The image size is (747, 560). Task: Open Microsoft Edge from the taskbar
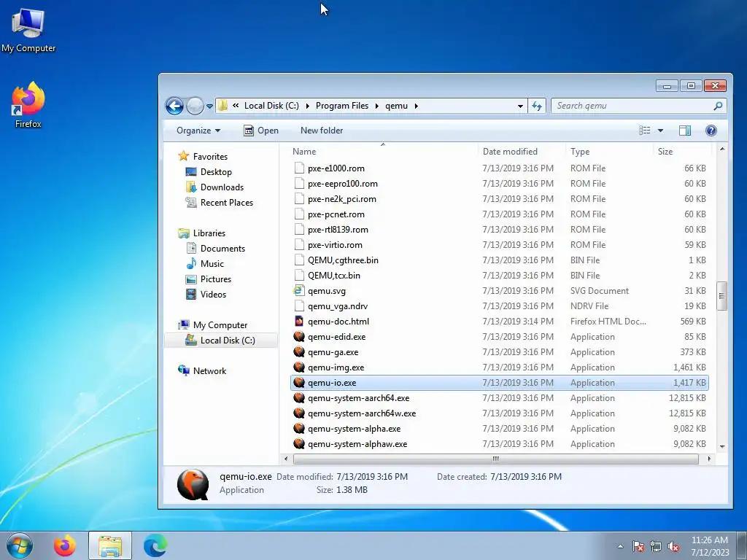[155, 545]
